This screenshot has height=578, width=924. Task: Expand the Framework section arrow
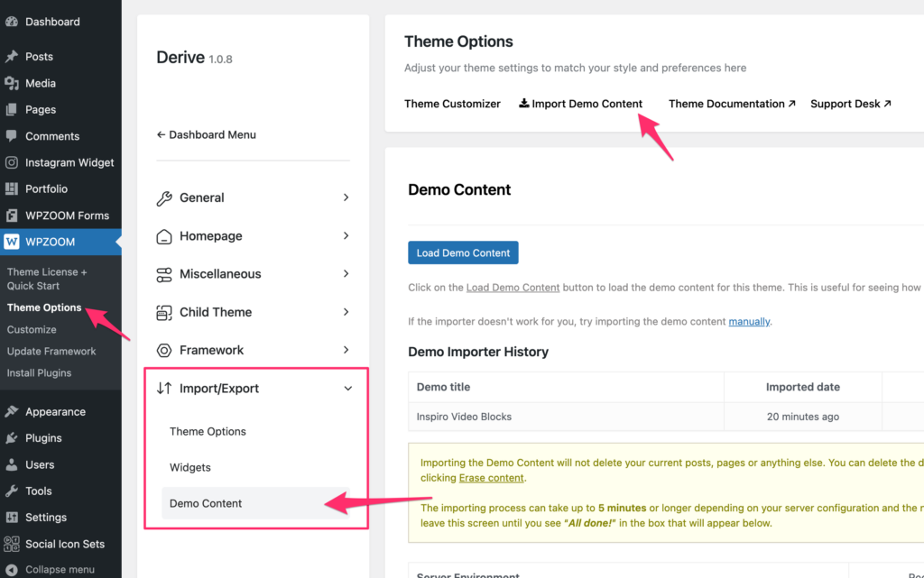point(346,350)
